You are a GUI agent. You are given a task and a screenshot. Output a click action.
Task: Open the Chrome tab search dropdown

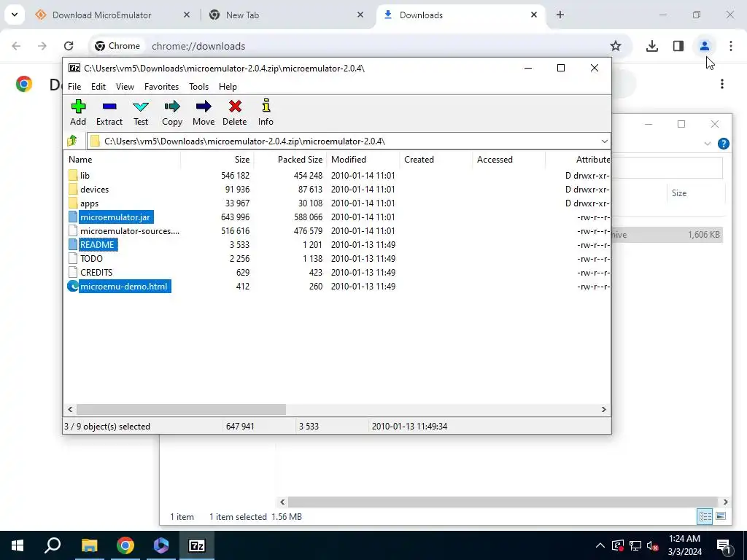click(15, 15)
